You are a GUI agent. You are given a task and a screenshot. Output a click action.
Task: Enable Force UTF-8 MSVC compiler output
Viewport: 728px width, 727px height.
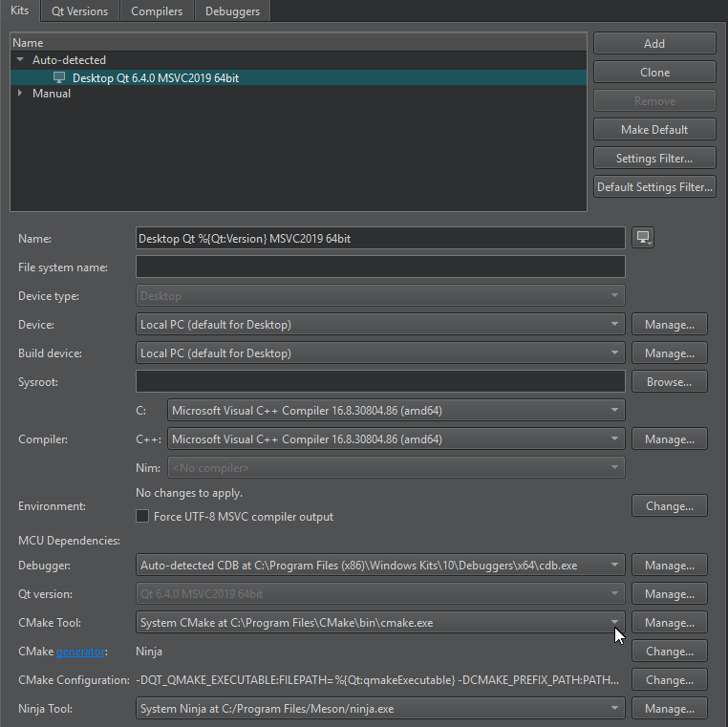143,517
